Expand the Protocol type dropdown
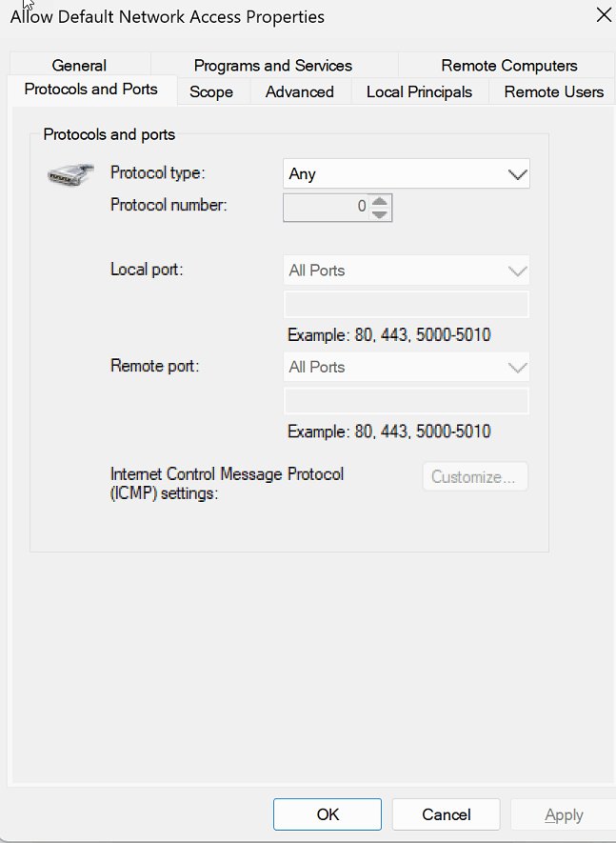The height and width of the screenshot is (843, 616). (x=407, y=173)
